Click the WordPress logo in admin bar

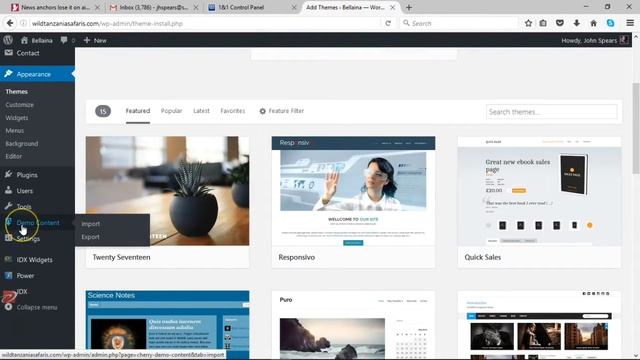tap(8, 40)
